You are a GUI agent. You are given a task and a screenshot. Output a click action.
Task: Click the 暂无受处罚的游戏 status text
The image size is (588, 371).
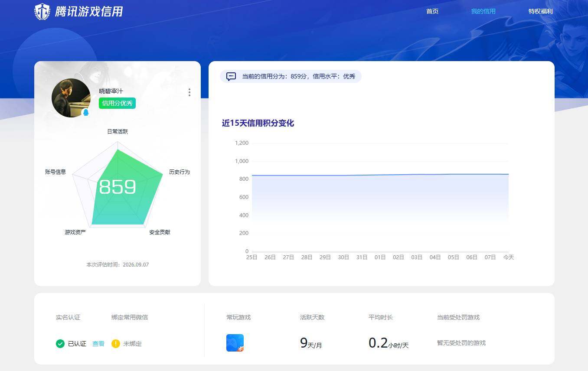[x=461, y=343]
